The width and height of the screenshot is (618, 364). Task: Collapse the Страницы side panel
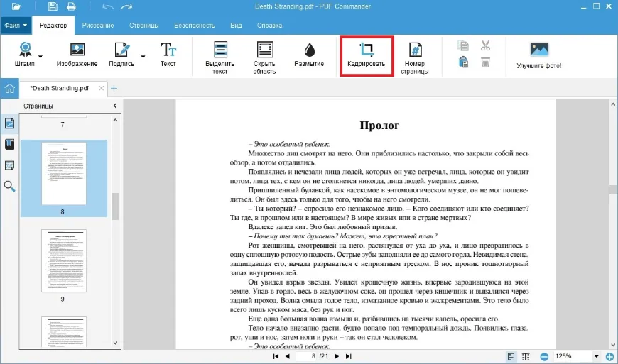(x=115, y=106)
